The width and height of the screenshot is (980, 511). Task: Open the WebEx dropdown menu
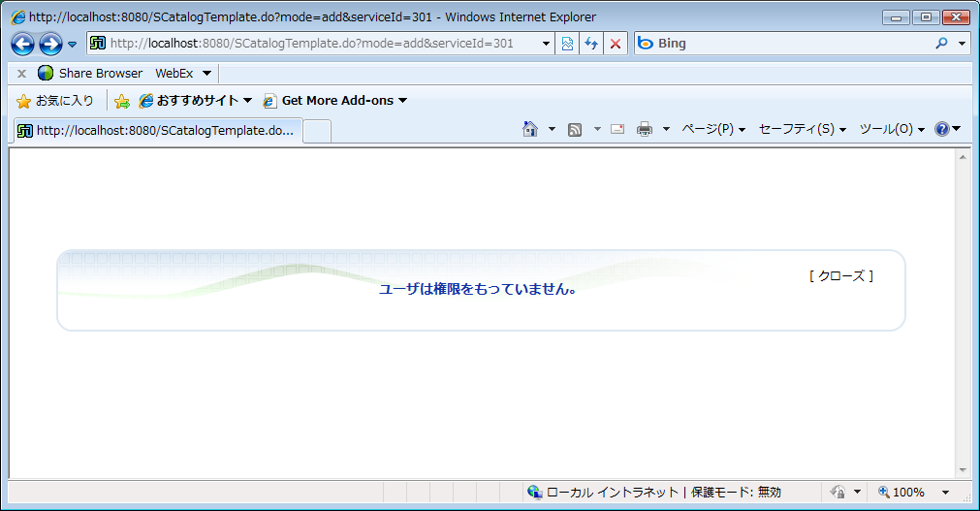[x=184, y=73]
